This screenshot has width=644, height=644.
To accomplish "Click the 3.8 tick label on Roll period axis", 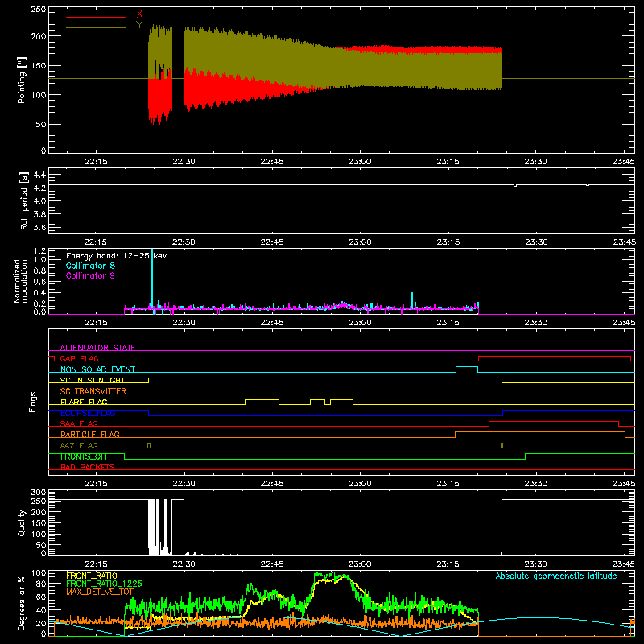I will coord(39,214).
